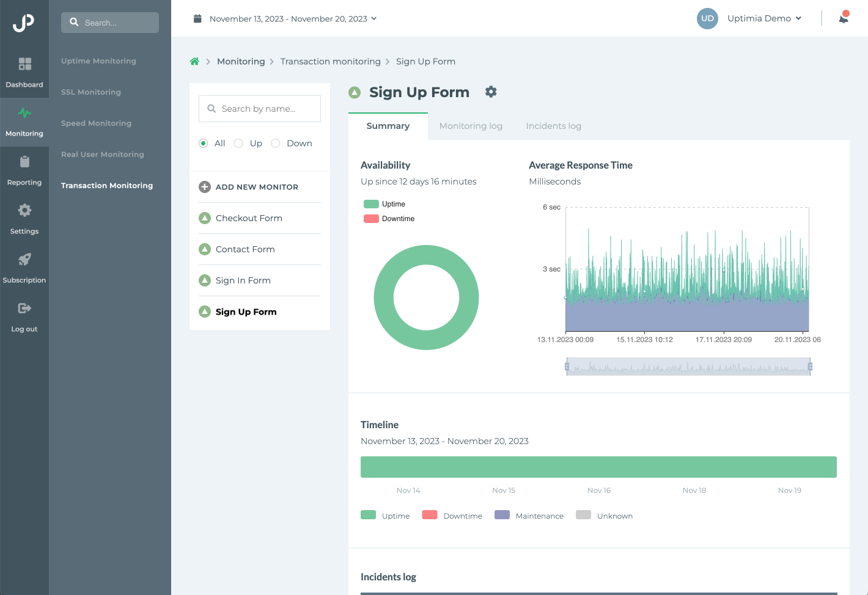Click the Settings gear in the sidebar
868x595 pixels.
click(x=24, y=218)
